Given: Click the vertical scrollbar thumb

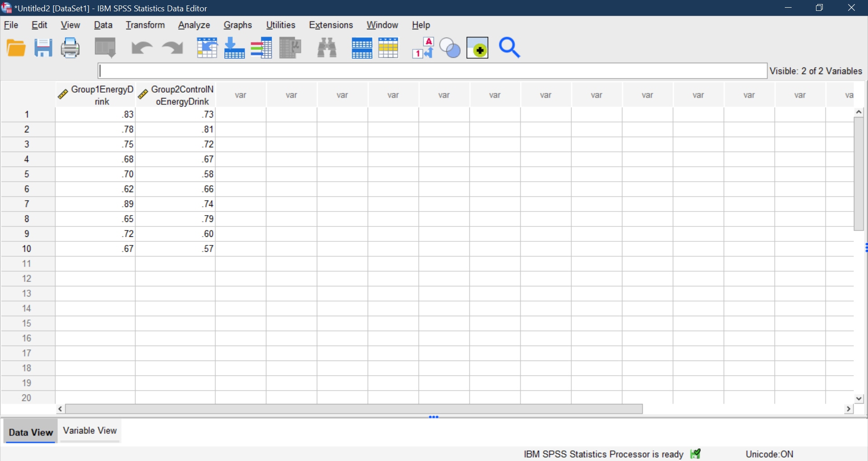Looking at the screenshot, I should 859,174.
